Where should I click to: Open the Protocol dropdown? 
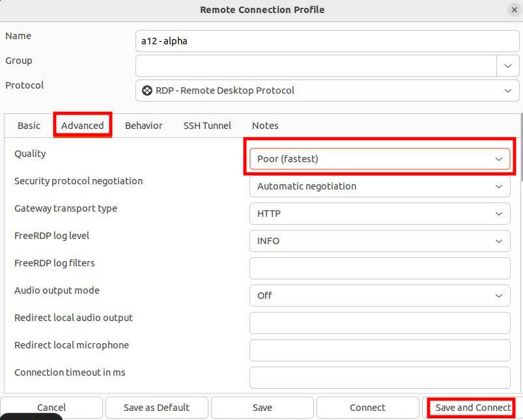[327, 91]
